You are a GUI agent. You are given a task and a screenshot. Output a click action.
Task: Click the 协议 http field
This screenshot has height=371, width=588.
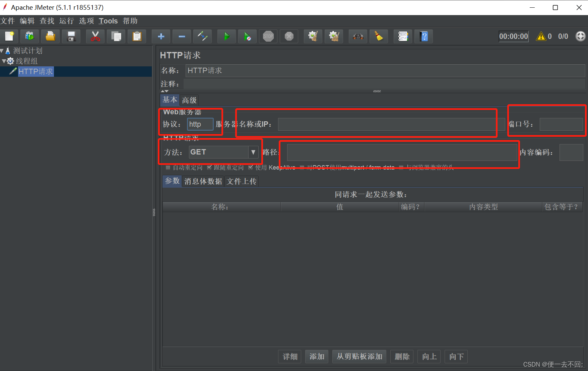[x=200, y=124]
